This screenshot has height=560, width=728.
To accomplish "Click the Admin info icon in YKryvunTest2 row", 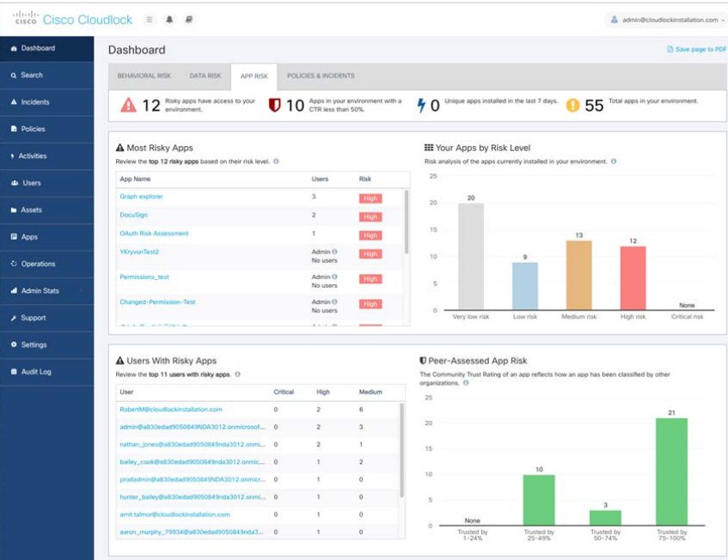I will (334, 252).
